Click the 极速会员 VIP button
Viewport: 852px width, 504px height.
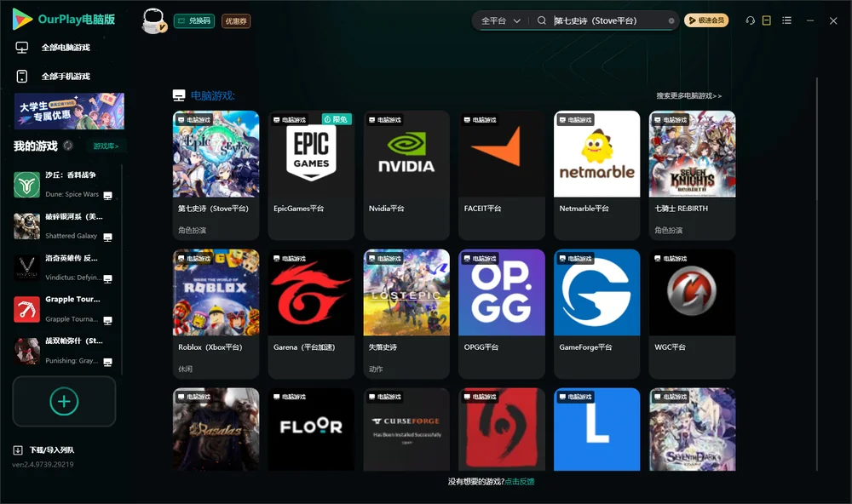tap(706, 20)
